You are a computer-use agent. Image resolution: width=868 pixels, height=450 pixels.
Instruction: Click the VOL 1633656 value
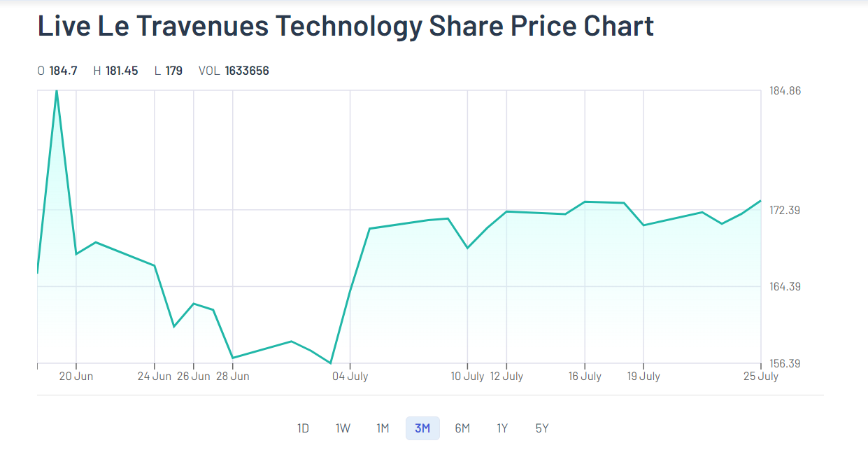pos(246,71)
